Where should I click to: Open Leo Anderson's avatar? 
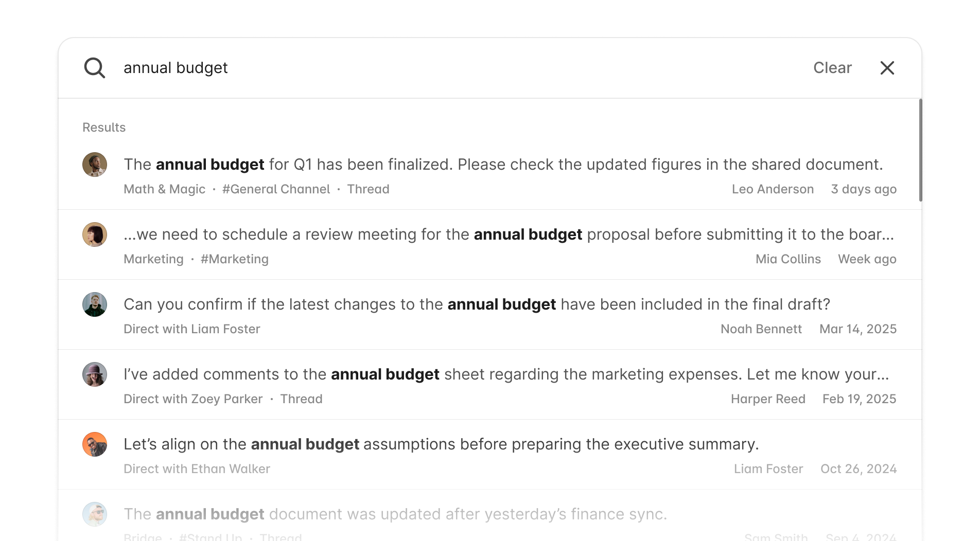coord(95,165)
